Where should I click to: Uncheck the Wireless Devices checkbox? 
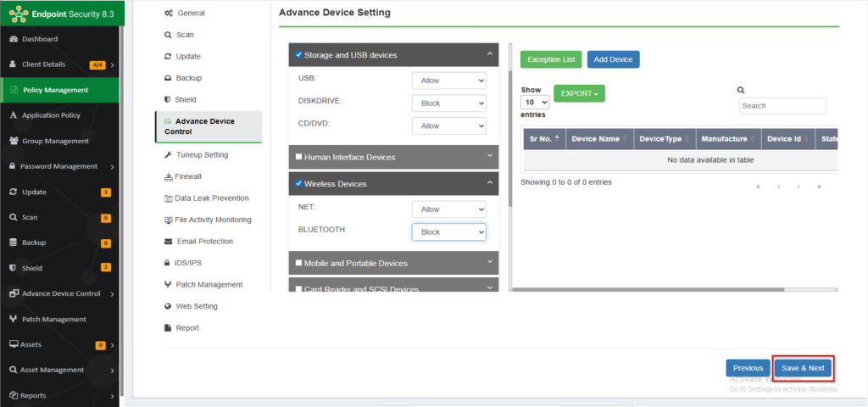tap(298, 183)
